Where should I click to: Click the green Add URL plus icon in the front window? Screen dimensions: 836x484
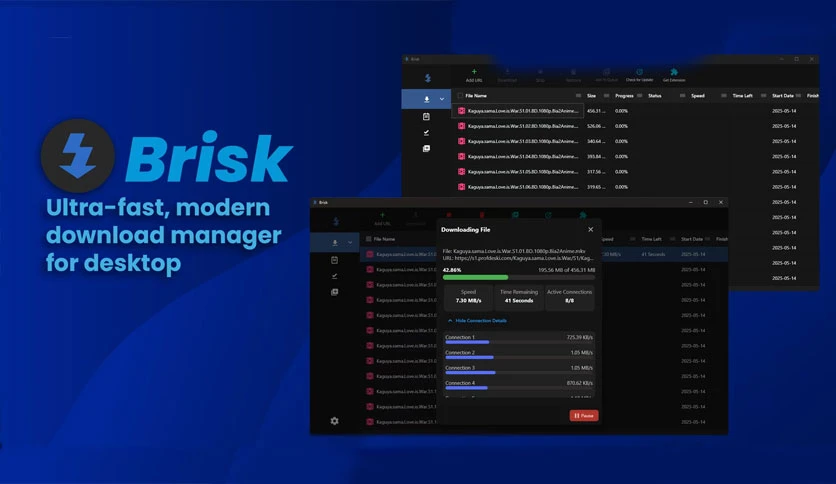tap(382, 215)
